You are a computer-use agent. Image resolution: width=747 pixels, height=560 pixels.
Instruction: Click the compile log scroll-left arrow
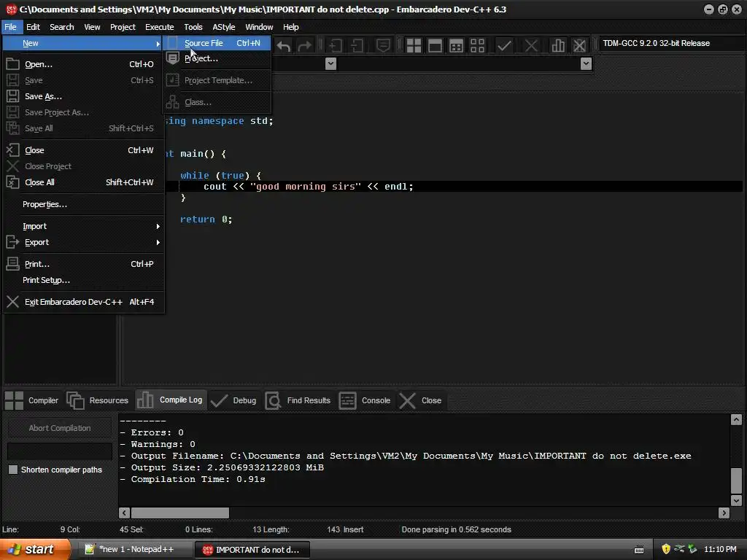point(124,513)
